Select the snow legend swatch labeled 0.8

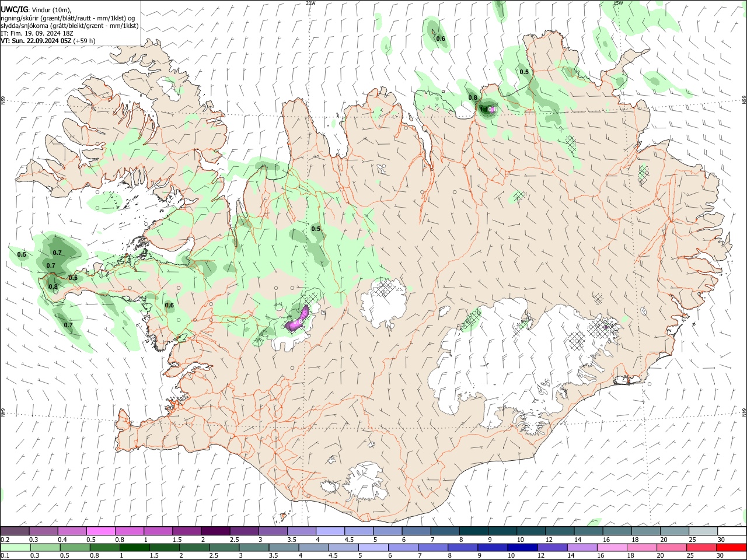click(x=129, y=531)
